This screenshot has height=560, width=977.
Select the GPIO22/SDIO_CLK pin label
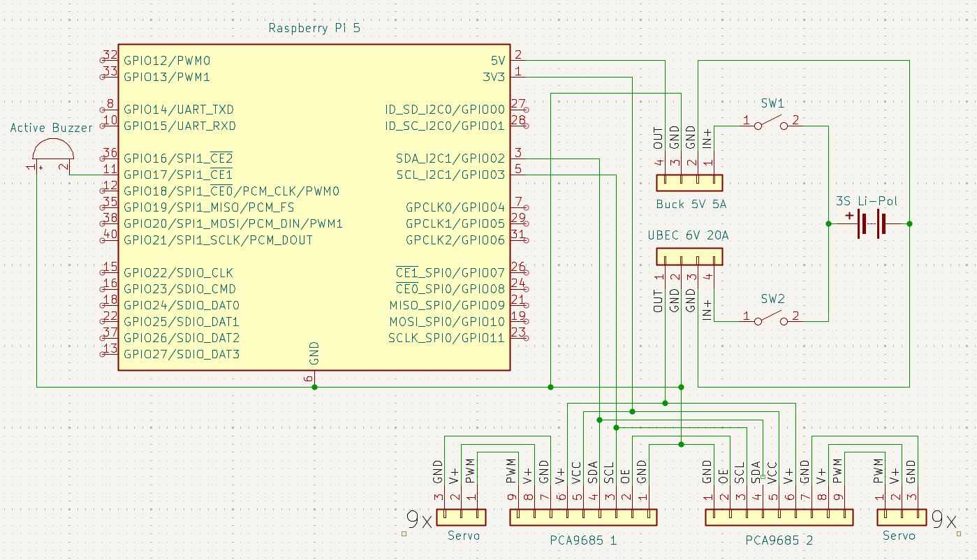coord(179,272)
